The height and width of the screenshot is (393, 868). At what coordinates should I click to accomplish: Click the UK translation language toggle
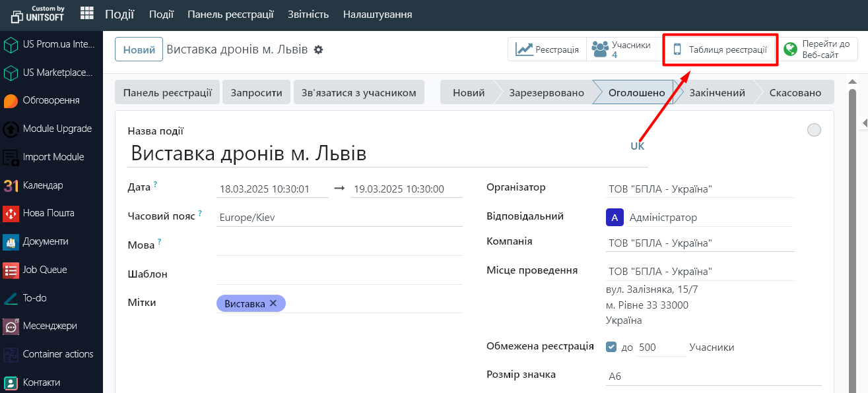(x=637, y=146)
